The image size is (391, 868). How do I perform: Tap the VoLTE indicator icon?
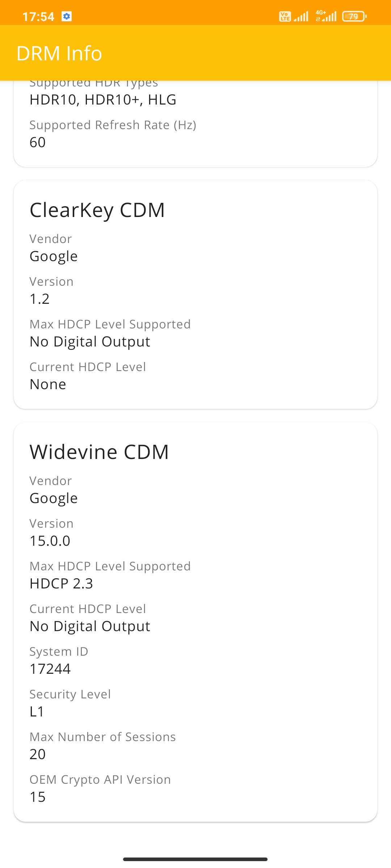[285, 16]
